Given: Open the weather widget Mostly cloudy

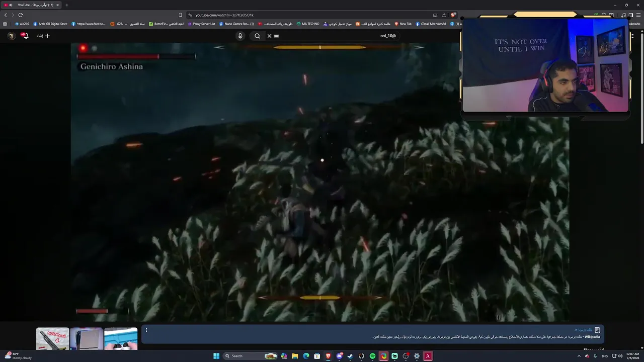Looking at the screenshot, I should tap(18, 356).
